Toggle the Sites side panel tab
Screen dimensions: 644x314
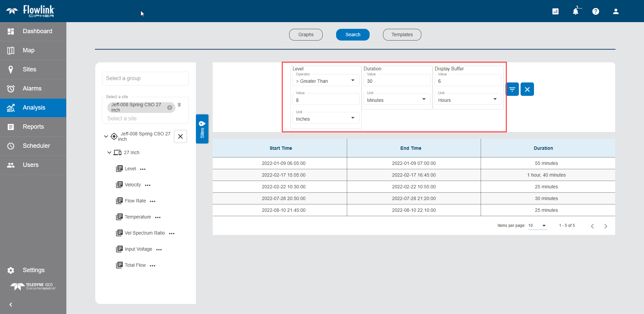(202, 129)
